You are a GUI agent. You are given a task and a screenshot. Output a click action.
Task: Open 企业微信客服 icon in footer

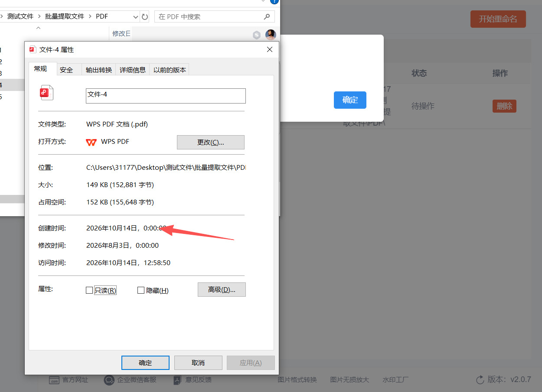tap(109, 380)
